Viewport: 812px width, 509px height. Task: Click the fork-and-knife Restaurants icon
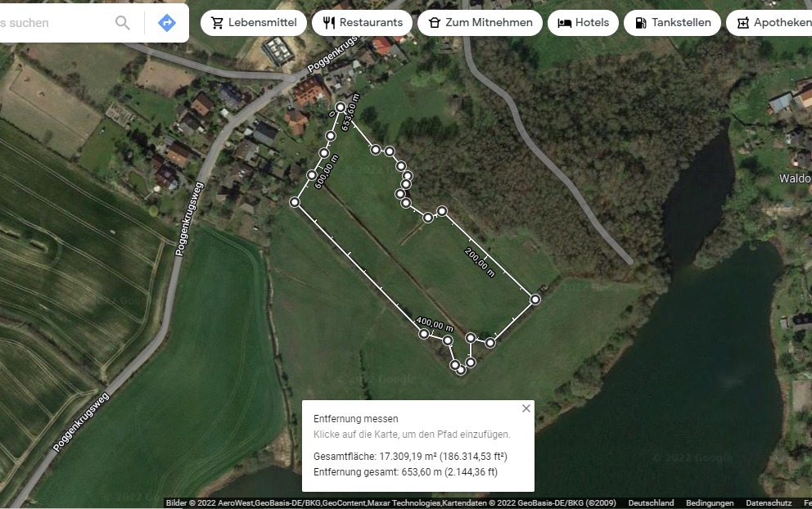pos(329,23)
